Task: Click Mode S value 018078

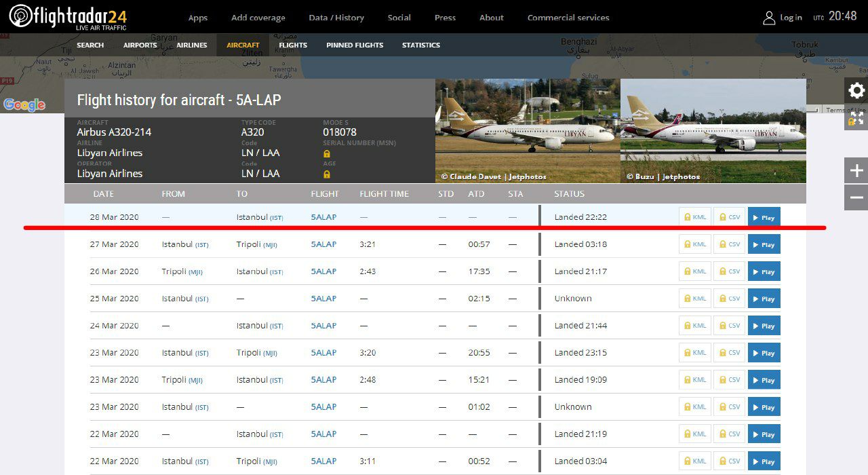Action: pyautogui.click(x=340, y=132)
